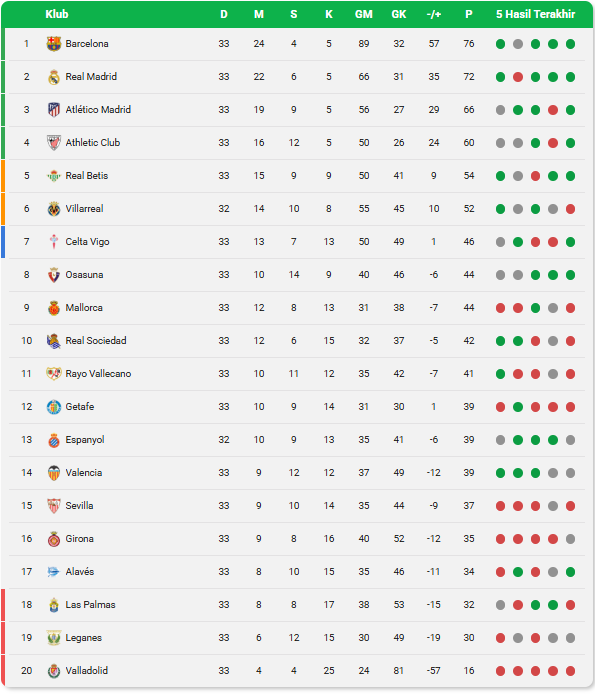595x695 pixels.
Task: Open the Celta Vigo team link
Action: 87,242
